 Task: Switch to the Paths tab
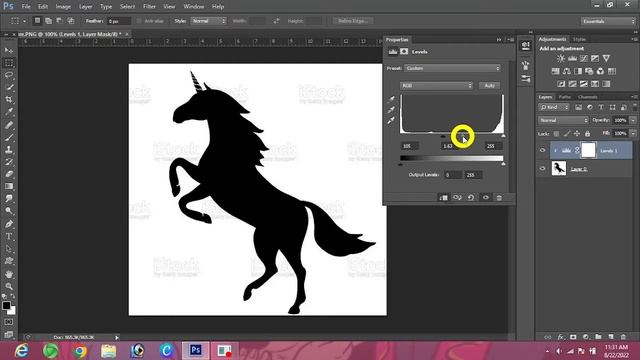[565, 97]
